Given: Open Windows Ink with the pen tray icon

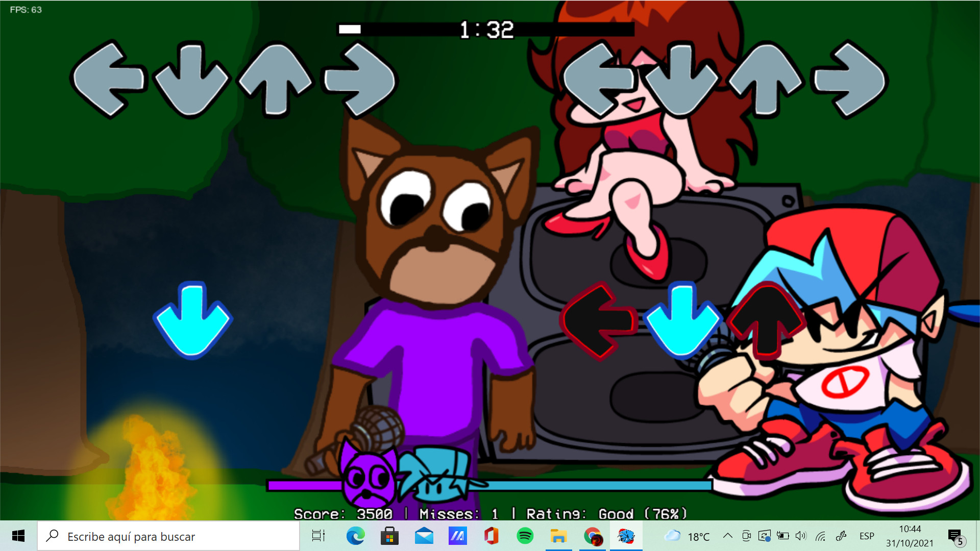Looking at the screenshot, I should [840, 536].
